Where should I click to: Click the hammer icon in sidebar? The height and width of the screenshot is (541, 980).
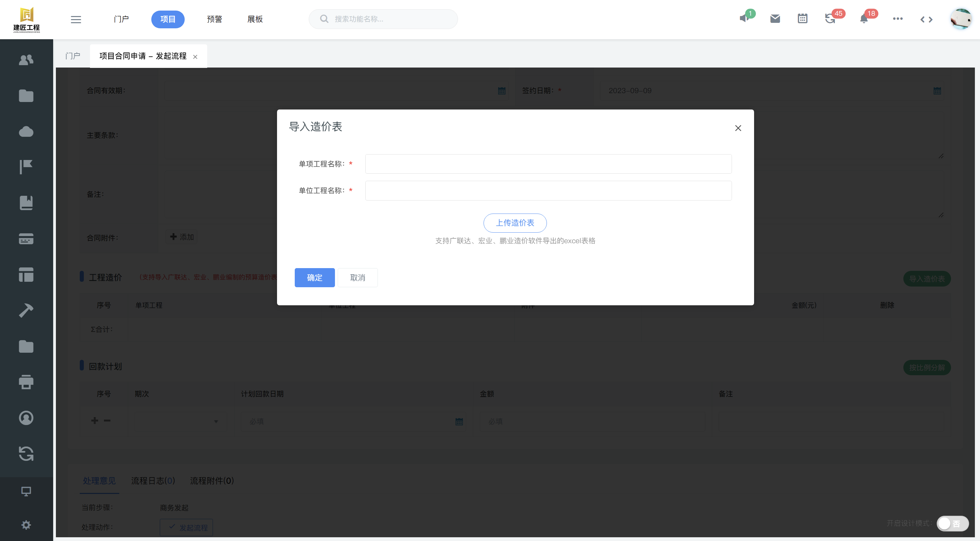click(26, 310)
